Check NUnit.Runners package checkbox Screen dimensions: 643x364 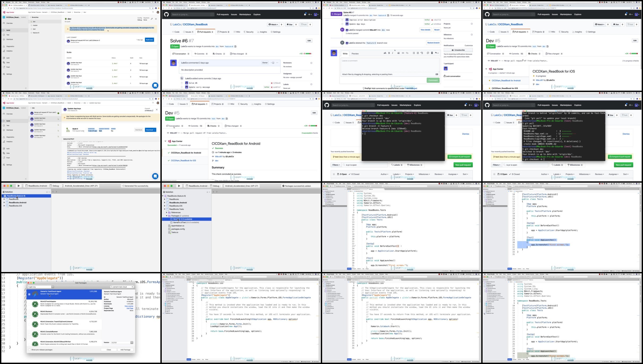click(x=29, y=314)
